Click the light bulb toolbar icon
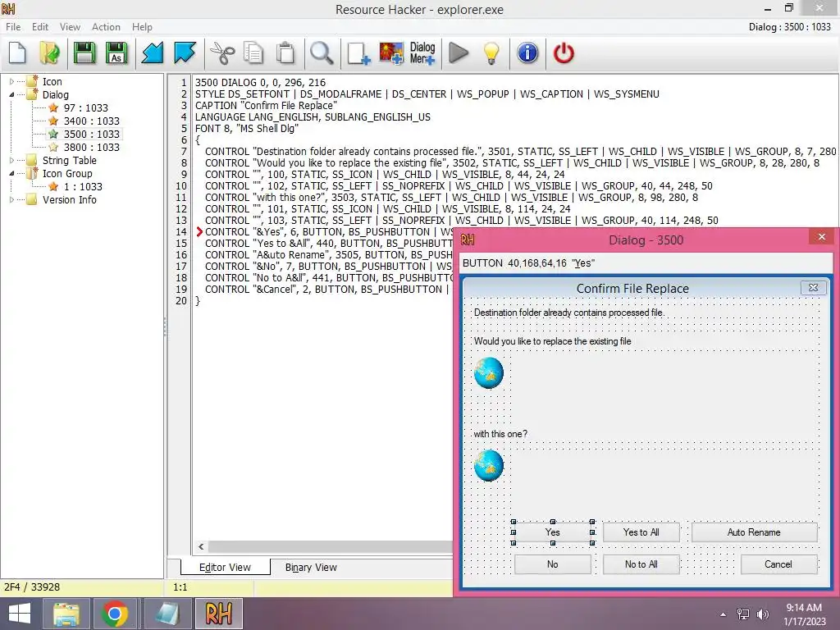 click(491, 53)
